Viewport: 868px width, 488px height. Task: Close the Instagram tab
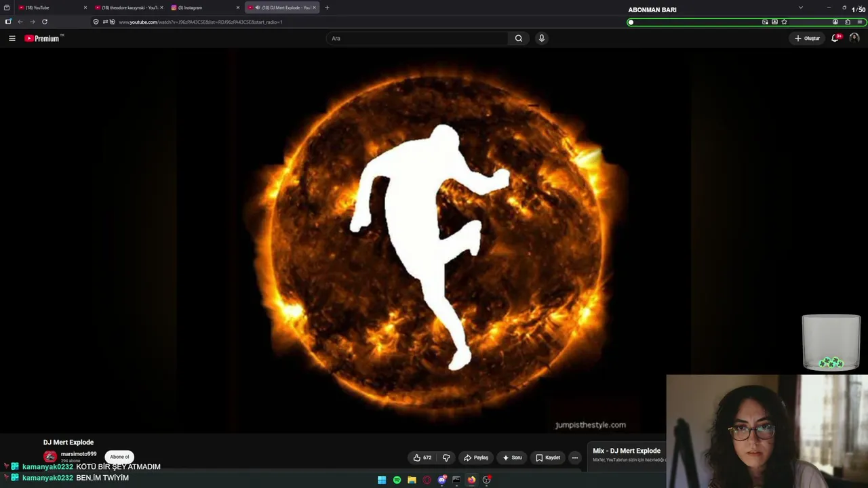click(238, 7)
